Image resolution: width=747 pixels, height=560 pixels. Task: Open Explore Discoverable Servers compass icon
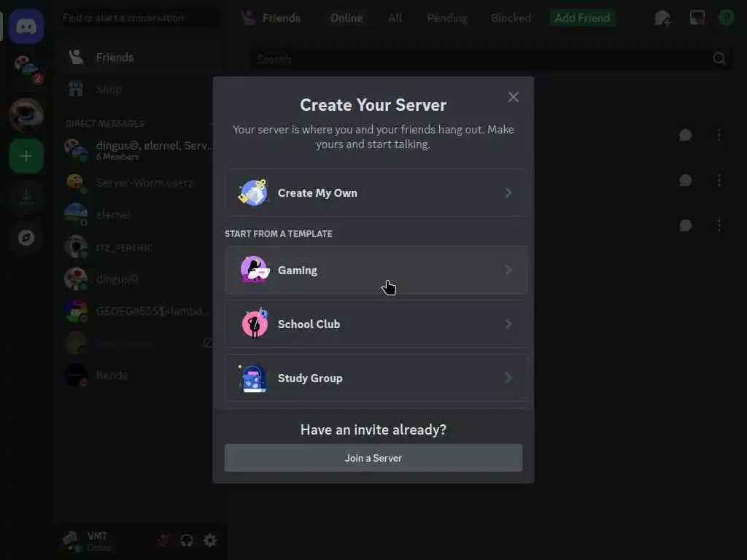tap(26, 238)
